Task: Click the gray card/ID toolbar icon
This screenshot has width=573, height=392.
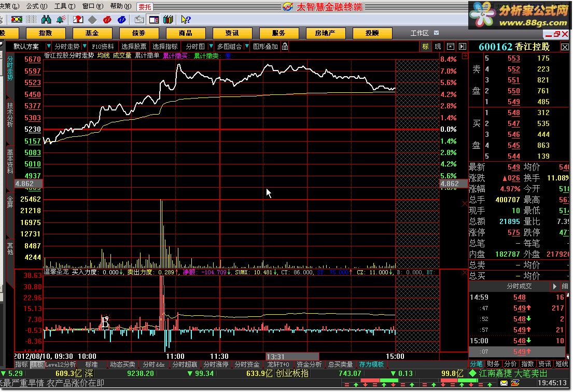Action: (139, 19)
